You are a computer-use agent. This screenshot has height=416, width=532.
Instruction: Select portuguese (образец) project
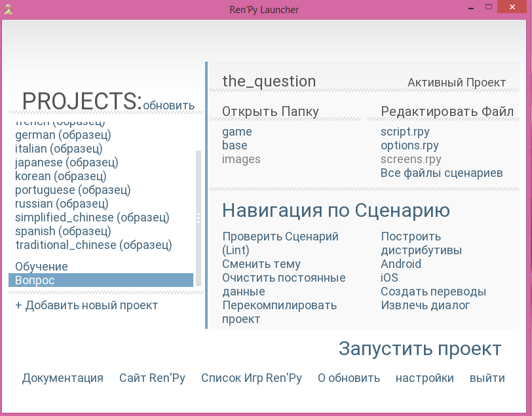coord(73,190)
